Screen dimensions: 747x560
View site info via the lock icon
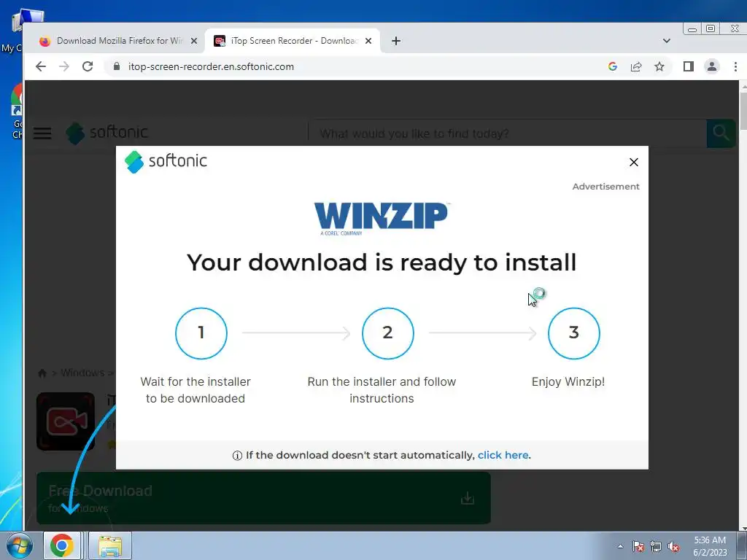(x=117, y=66)
